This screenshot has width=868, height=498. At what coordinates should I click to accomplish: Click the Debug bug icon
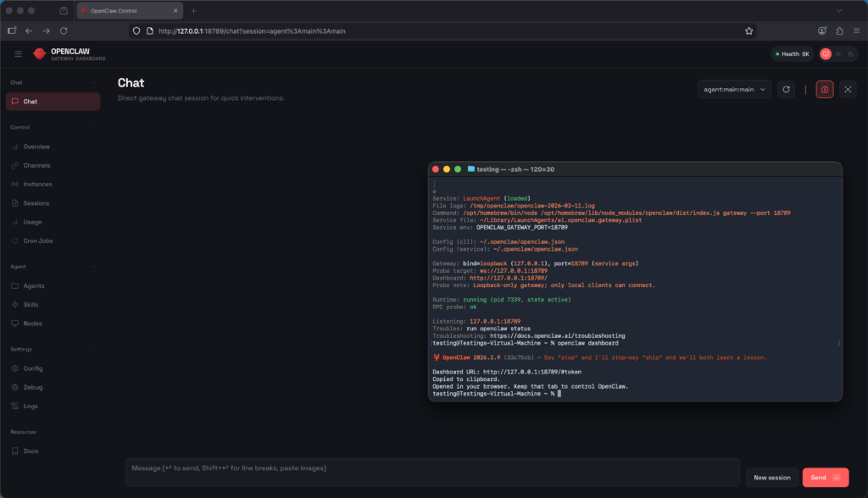click(15, 387)
